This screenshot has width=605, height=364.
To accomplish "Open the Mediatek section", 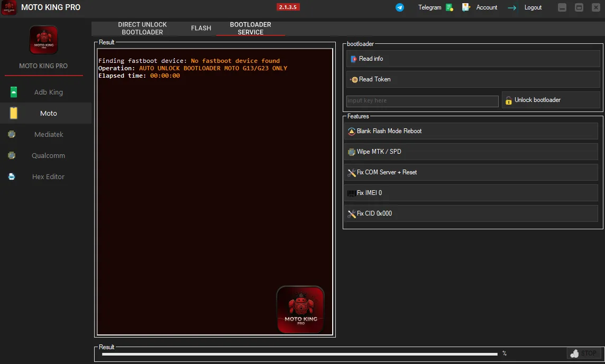I will coord(45,134).
